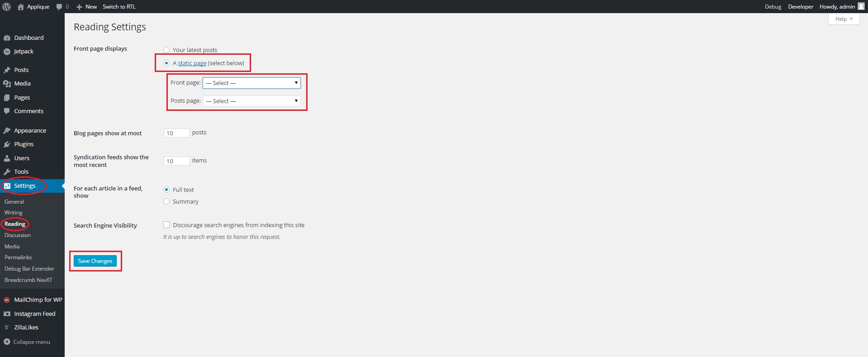Follow the "static page" link
Screen dimensions: 868x357
tap(192, 63)
